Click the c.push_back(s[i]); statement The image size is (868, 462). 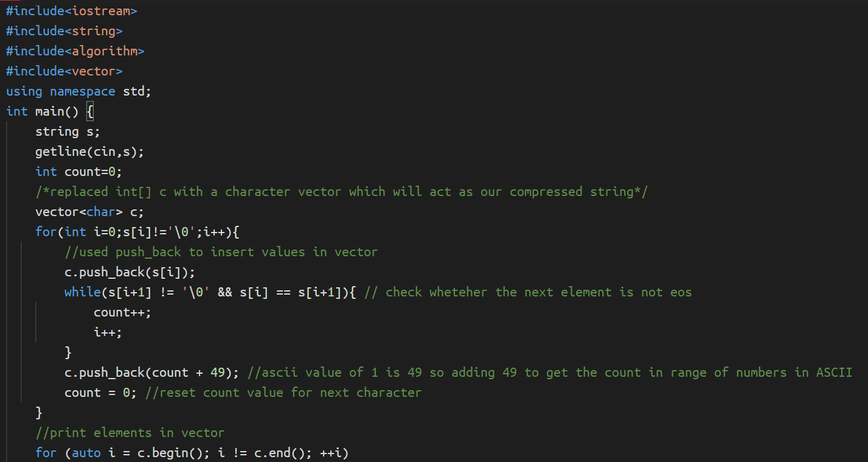[x=130, y=272]
